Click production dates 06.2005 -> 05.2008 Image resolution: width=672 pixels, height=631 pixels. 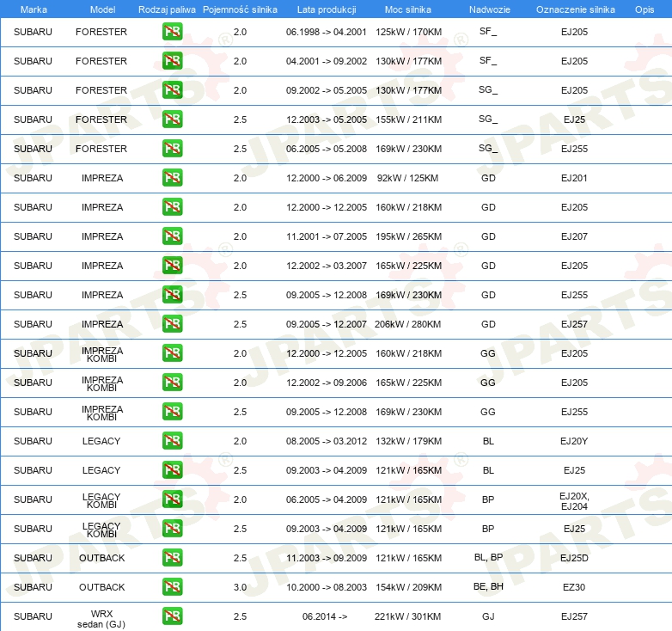point(327,149)
